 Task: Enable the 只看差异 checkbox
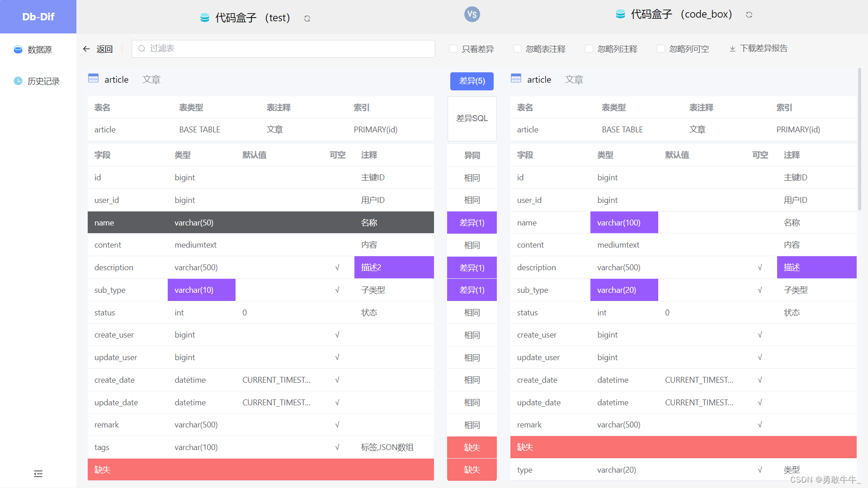point(453,49)
